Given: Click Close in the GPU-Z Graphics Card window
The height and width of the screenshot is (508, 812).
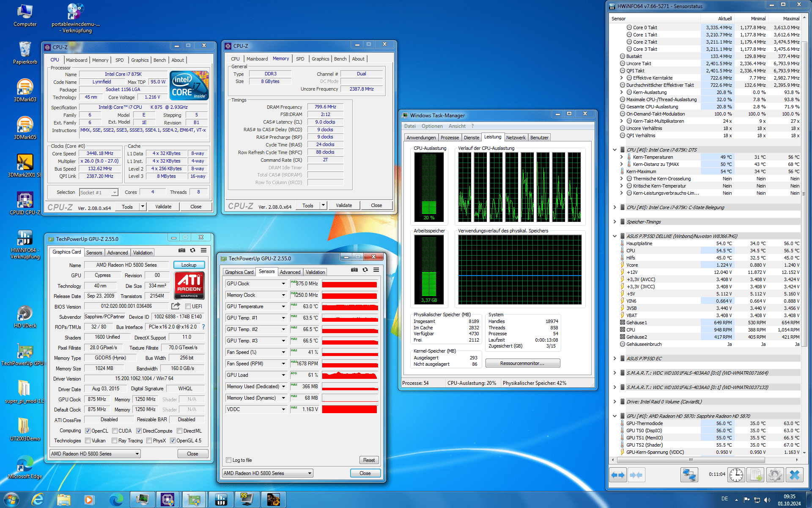Looking at the screenshot, I should [x=192, y=454].
